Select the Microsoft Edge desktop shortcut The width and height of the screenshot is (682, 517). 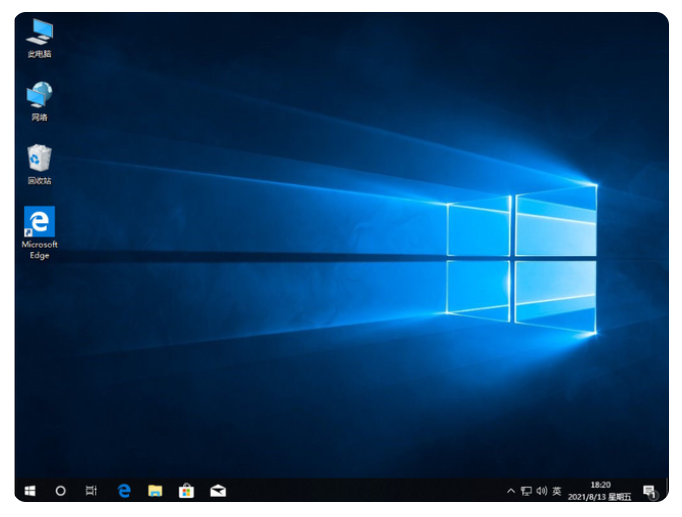tap(40, 233)
